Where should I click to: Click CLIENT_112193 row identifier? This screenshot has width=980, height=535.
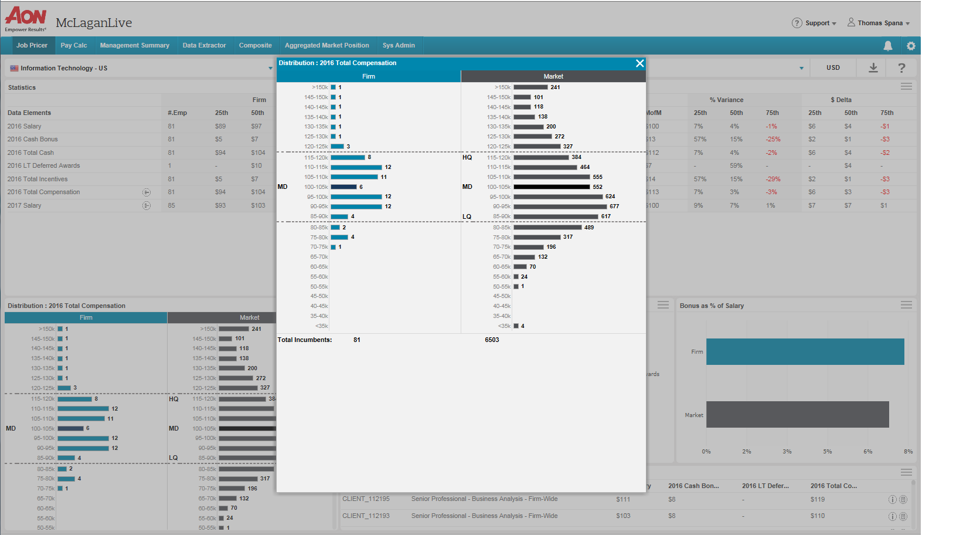point(366,516)
